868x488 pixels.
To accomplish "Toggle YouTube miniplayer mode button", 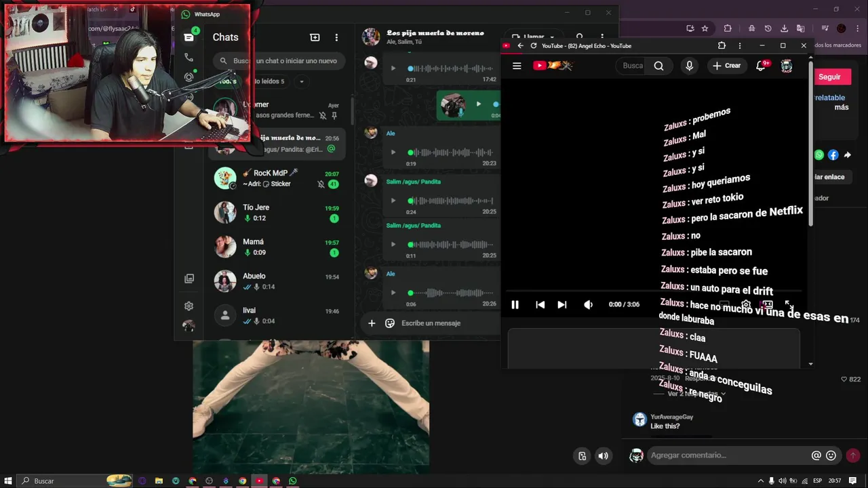I will tap(767, 305).
